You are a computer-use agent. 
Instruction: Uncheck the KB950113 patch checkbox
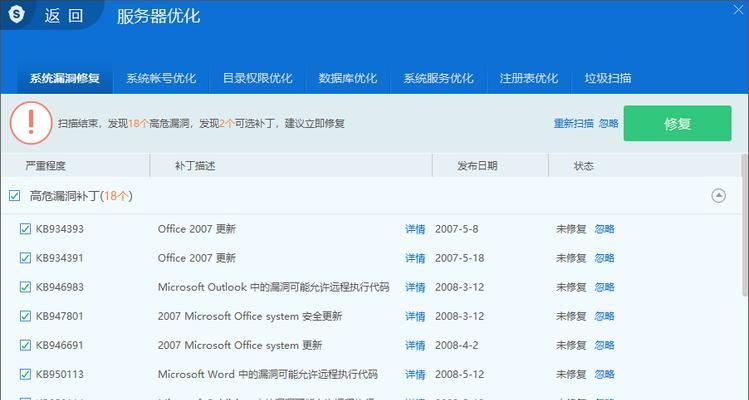(25, 374)
